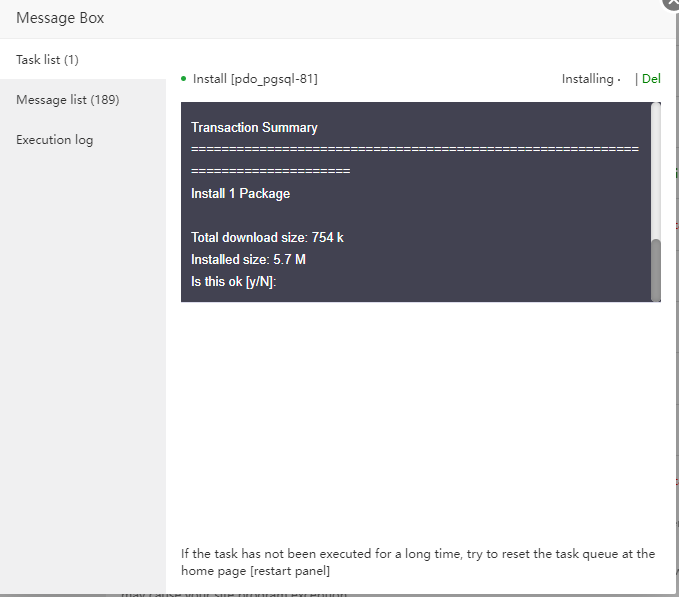Click the equals-sign separator line in the output
The height and width of the screenshot is (597, 679).
[414, 150]
